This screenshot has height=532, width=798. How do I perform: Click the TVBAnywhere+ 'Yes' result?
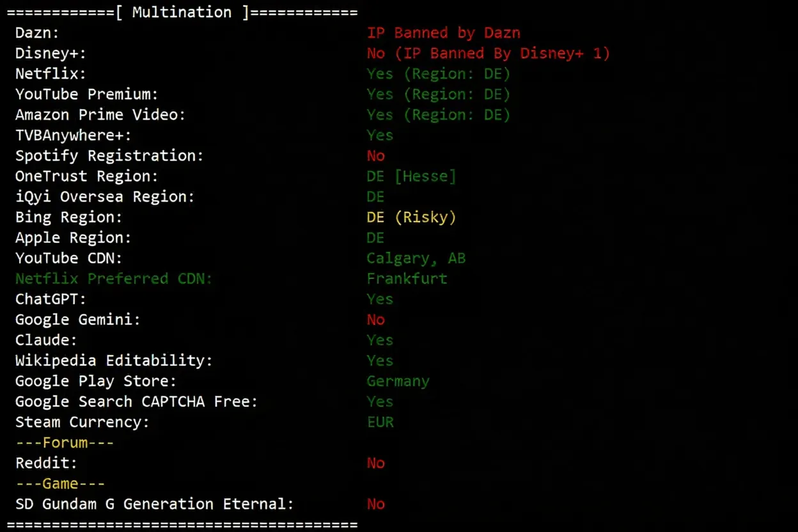[x=380, y=135]
